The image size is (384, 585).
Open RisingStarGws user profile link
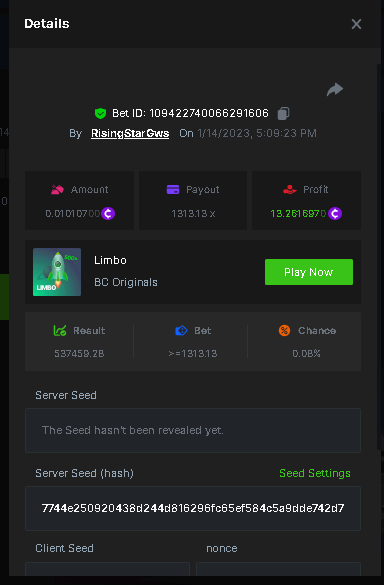(x=130, y=133)
